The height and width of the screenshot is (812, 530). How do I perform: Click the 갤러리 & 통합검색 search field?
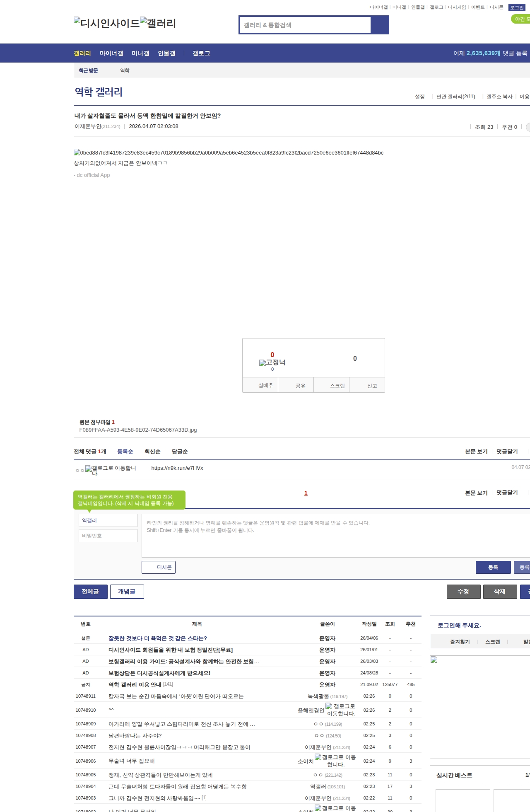tap(306, 25)
